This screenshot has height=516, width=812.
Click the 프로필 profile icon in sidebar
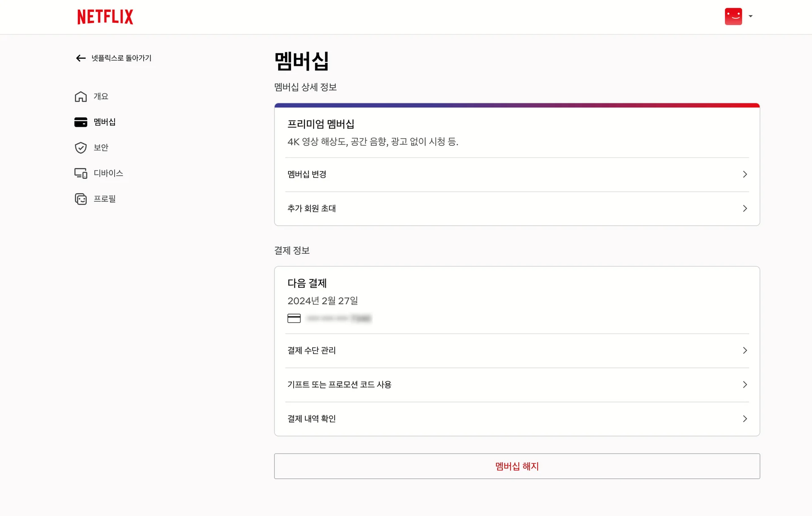(81, 199)
